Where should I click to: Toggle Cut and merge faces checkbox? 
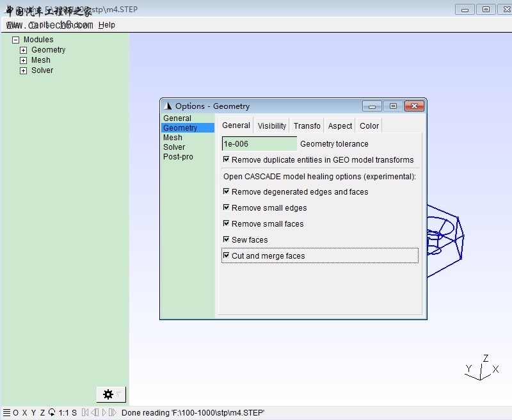[x=226, y=255]
